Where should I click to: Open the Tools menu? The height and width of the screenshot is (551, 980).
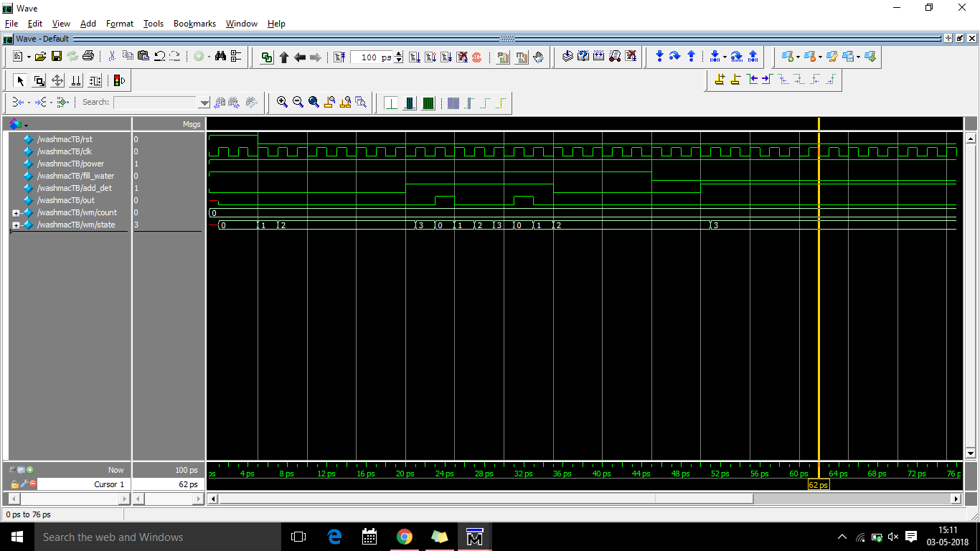point(154,24)
